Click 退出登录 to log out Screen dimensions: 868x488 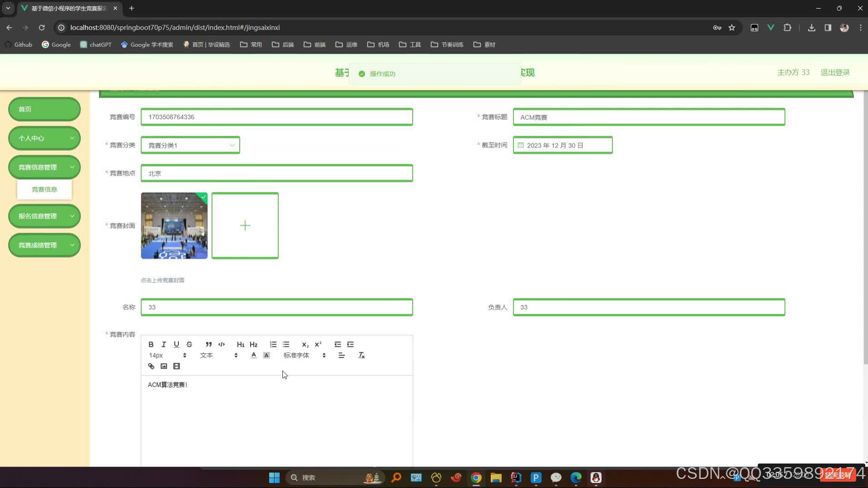point(835,72)
